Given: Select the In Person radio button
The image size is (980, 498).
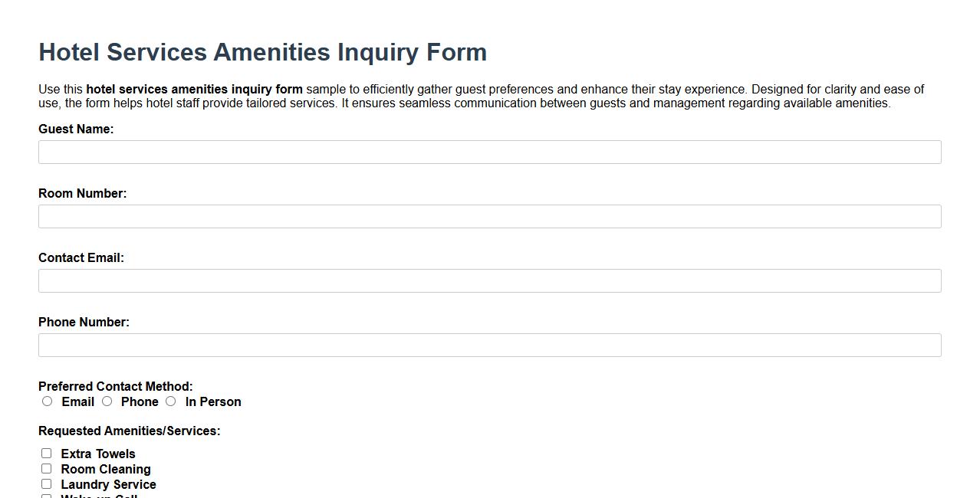Looking at the screenshot, I should [170, 401].
